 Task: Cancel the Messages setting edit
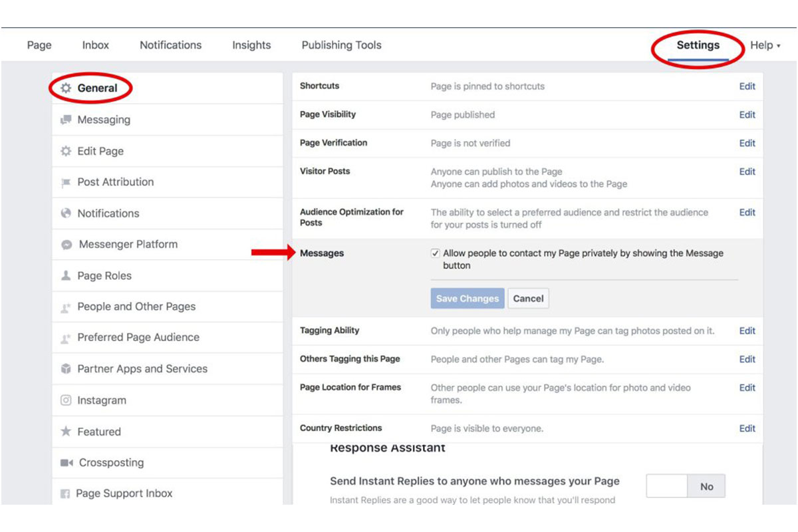tap(528, 299)
